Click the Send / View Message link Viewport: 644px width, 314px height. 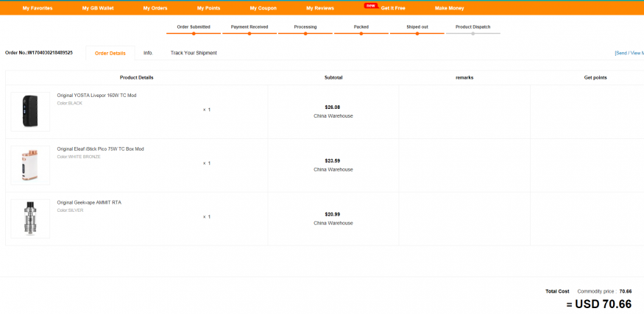pos(629,53)
